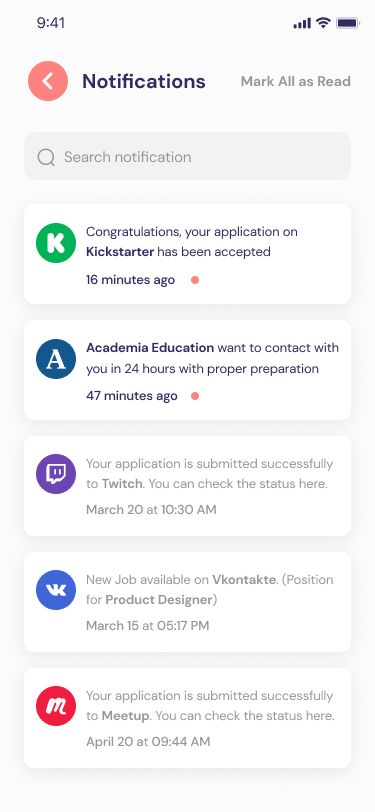Screen dimensions: 375x812
Task: Click the magnifier icon in search bar
Action: [46, 157]
